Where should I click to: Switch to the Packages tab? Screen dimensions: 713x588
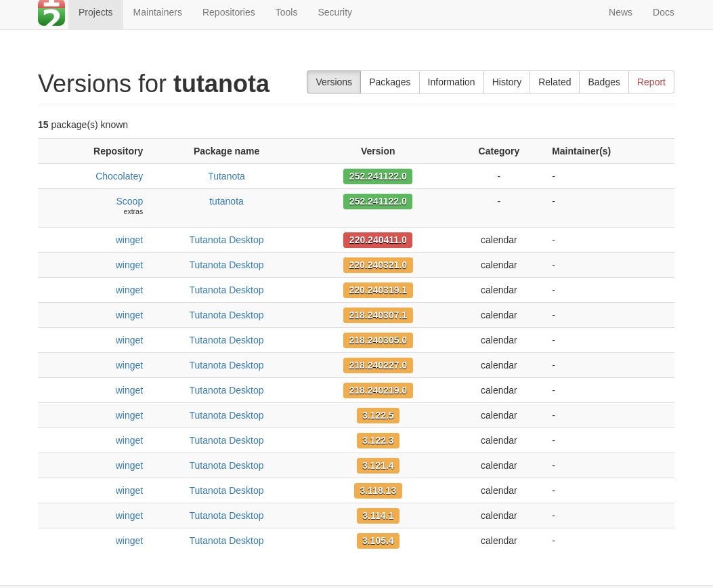point(389,82)
